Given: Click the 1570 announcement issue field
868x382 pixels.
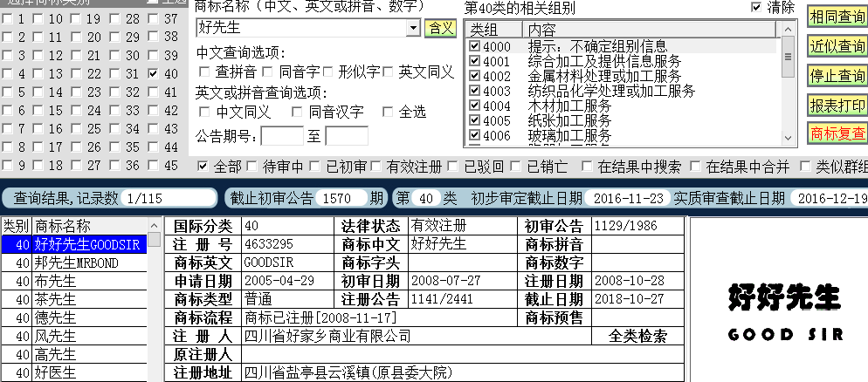Looking at the screenshot, I should (342, 198).
